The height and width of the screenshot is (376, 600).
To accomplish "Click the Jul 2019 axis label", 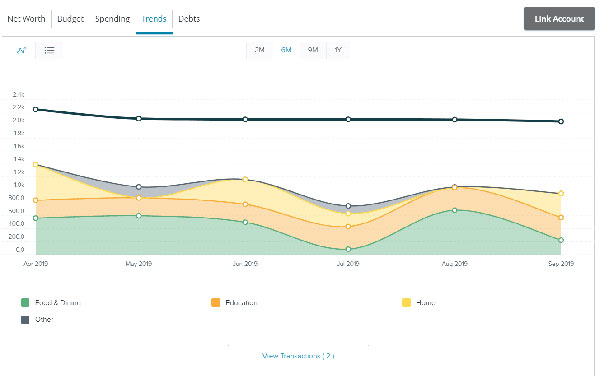I will (x=348, y=264).
